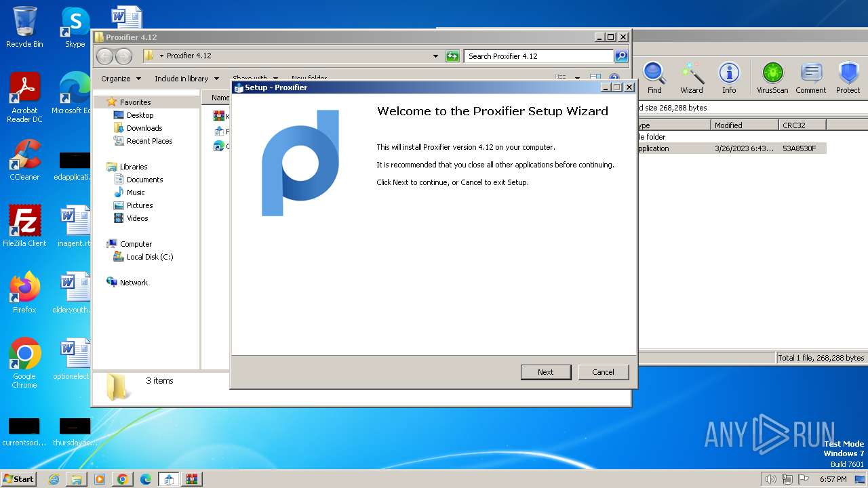Open CCleaner desktop shortcut
868x488 pixels.
24,160
